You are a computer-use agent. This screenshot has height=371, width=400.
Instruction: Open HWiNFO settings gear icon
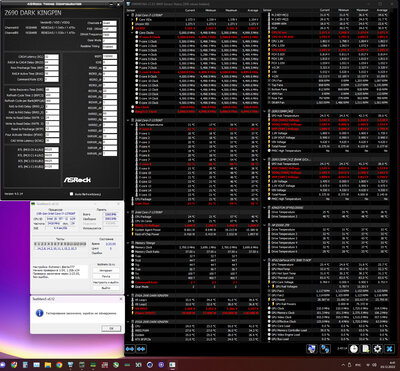tap(377, 349)
